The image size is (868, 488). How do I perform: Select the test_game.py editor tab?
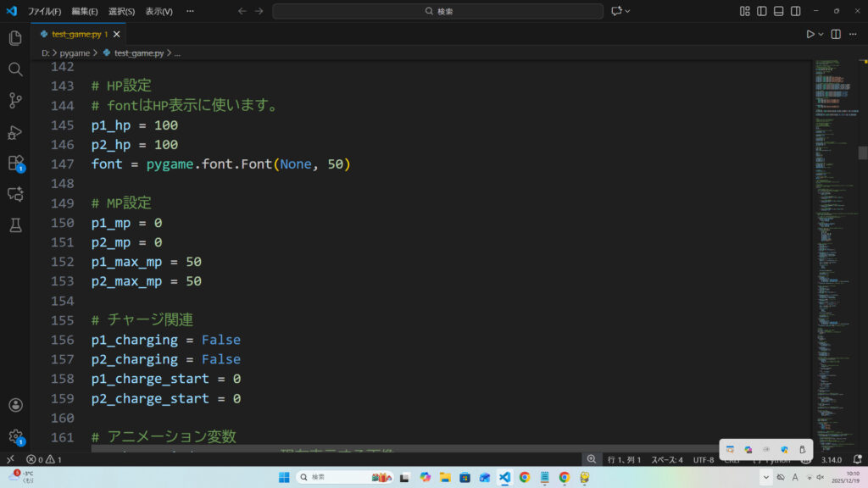coord(76,35)
